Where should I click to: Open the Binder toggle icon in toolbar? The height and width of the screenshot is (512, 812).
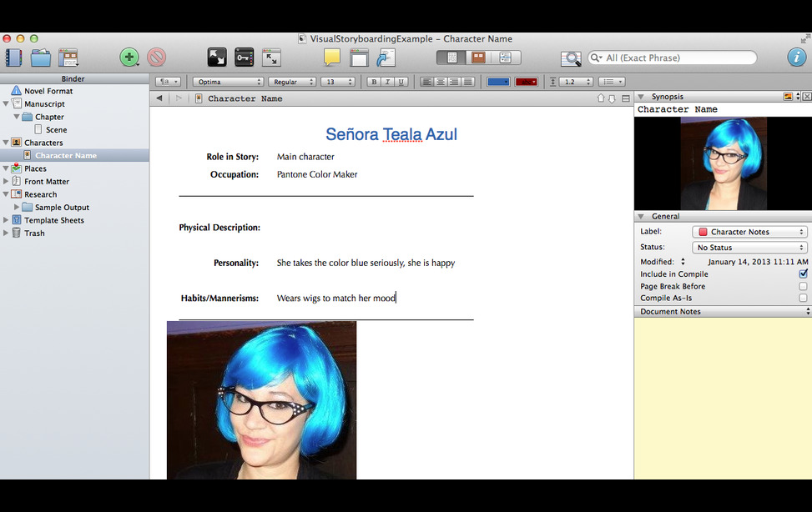13,58
